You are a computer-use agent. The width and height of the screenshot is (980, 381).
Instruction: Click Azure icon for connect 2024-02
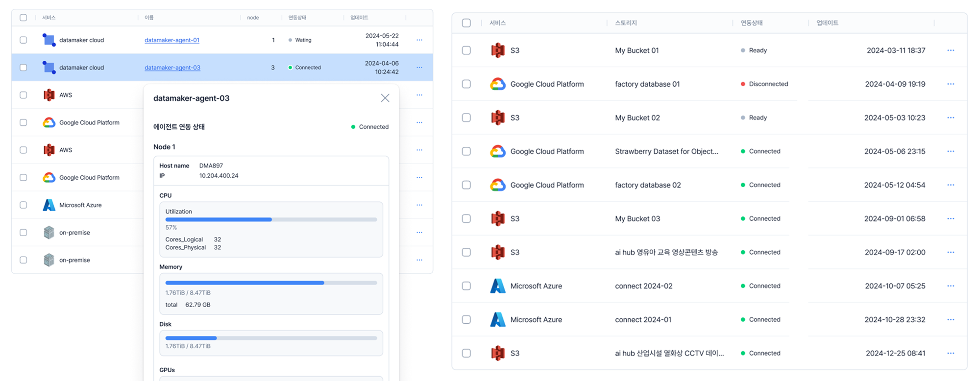pyautogui.click(x=497, y=286)
